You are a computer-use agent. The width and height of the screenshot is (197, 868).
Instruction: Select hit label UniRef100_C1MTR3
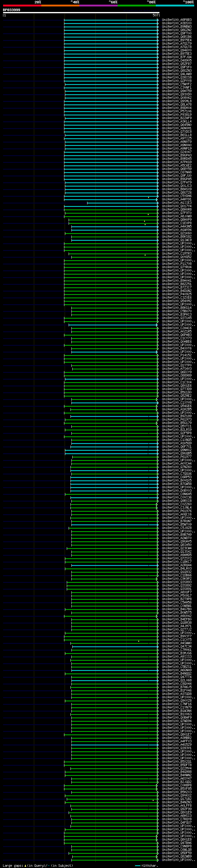tap(177, 253)
